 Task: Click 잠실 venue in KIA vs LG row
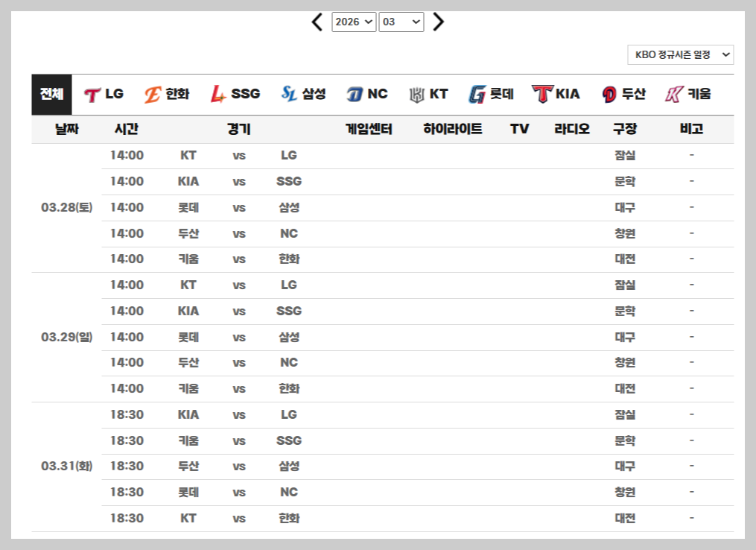point(625,414)
